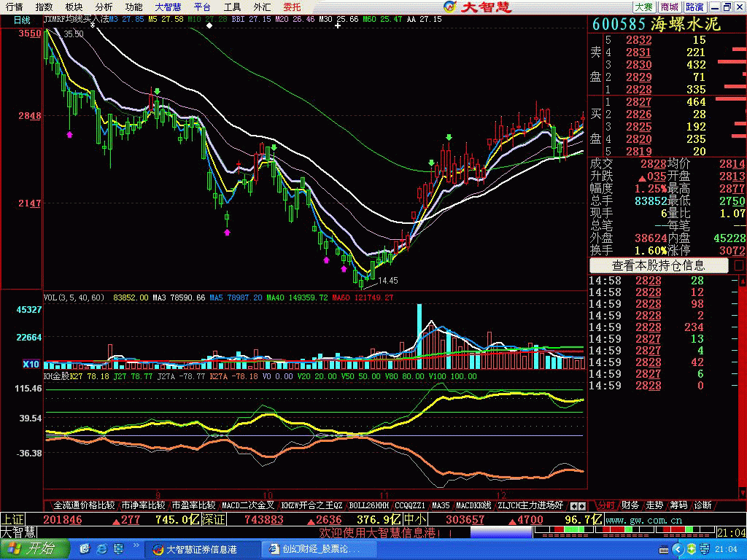747x560 pixels.
Task: Select the MA35 indicator tab
Action: point(441,505)
